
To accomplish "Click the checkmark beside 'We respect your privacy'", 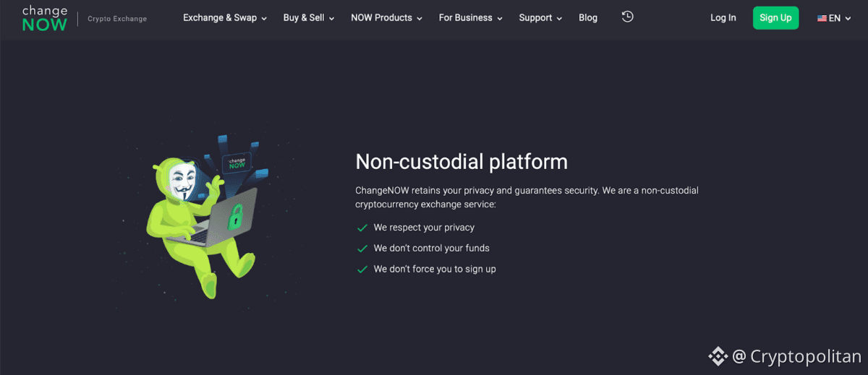I will click(362, 228).
